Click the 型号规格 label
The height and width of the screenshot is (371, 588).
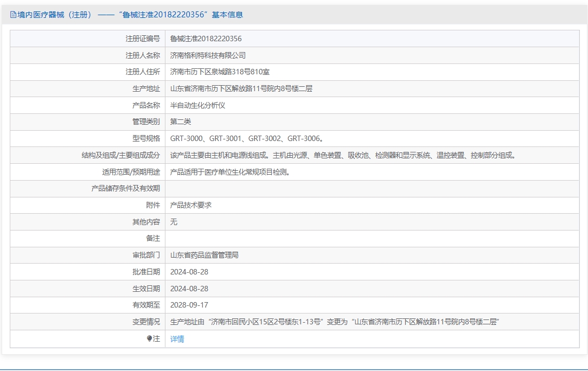coord(146,138)
